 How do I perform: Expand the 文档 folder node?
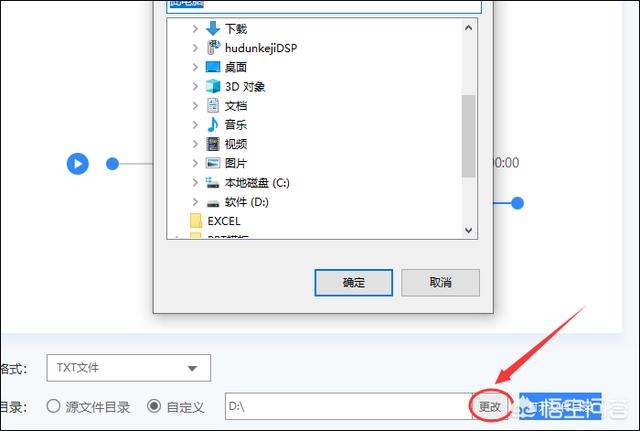195,106
